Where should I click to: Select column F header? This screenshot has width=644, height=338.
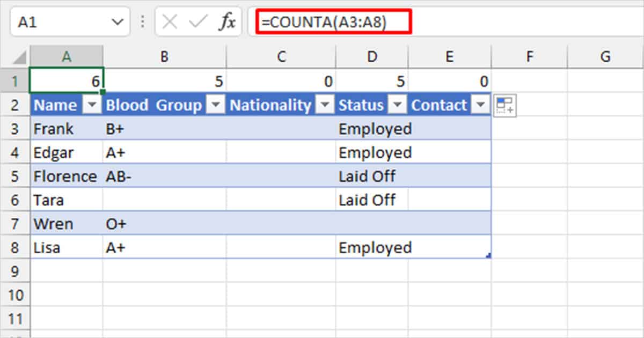529,56
